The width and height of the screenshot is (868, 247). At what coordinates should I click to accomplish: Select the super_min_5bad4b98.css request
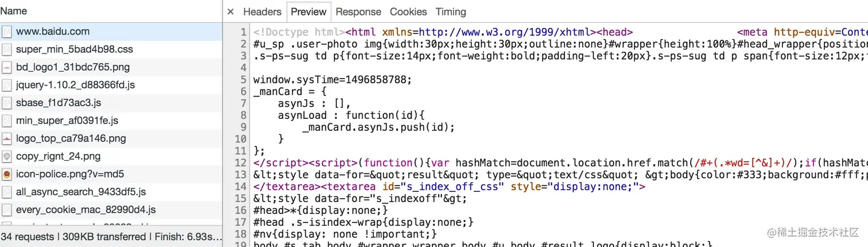coord(111,49)
